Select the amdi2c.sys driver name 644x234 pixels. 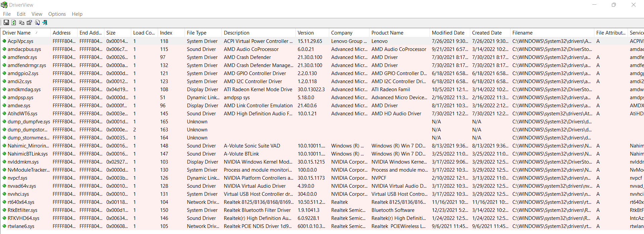click(x=19, y=81)
